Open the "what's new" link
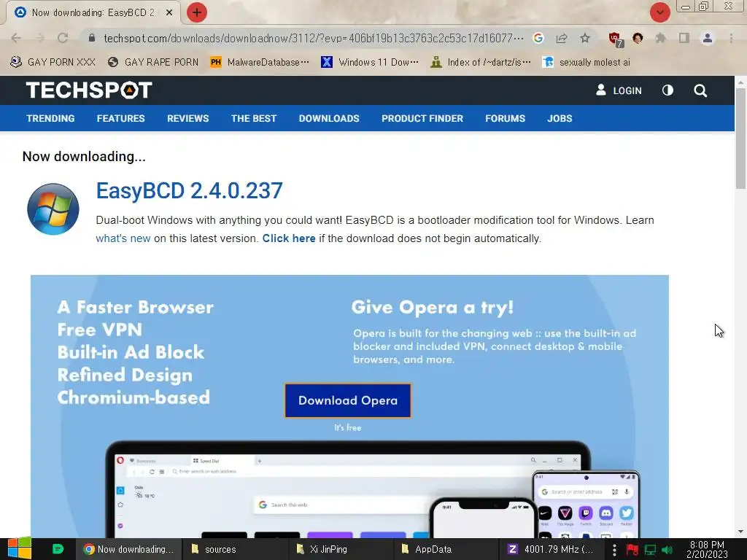This screenshot has height=560, width=747. [x=123, y=238]
